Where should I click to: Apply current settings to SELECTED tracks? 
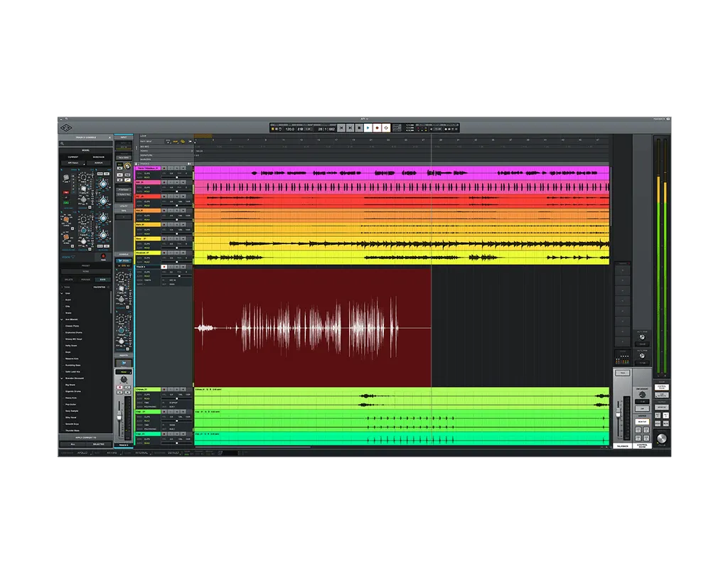click(x=98, y=444)
